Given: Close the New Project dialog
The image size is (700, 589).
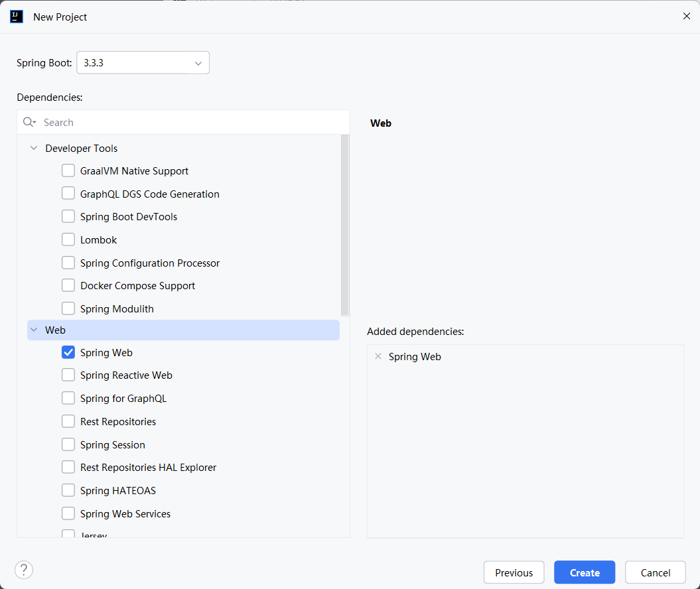Looking at the screenshot, I should pyautogui.click(x=687, y=16).
